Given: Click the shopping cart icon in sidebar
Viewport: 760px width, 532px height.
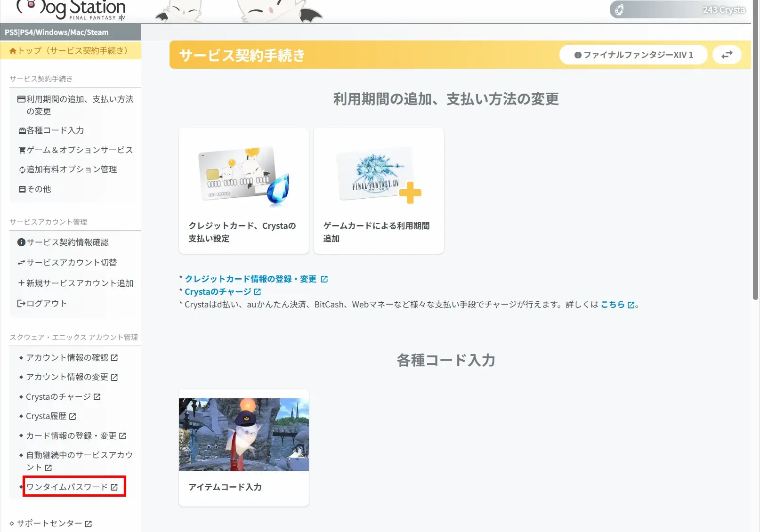Looking at the screenshot, I should pyautogui.click(x=22, y=150).
